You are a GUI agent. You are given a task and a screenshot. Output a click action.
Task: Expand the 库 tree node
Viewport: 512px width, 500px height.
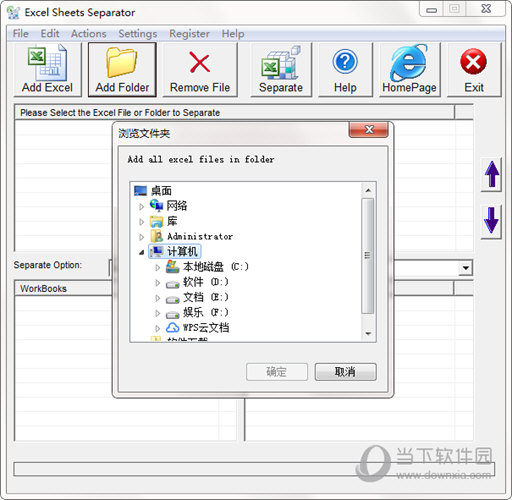click(141, 222)
